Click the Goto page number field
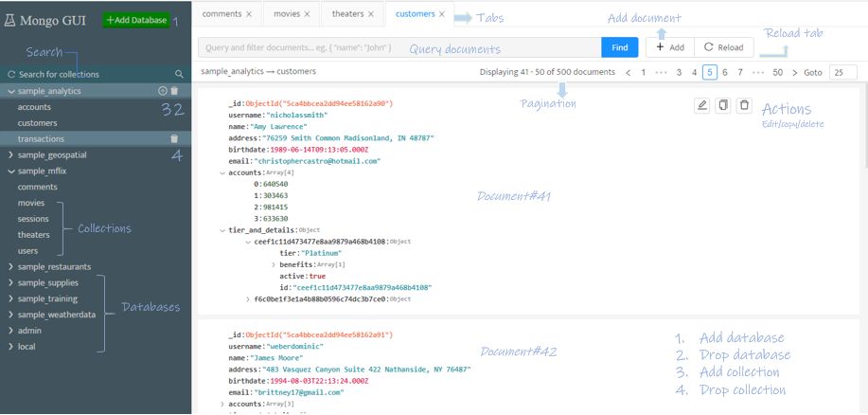Screen dimensions: 868x415 pos(843,73)
